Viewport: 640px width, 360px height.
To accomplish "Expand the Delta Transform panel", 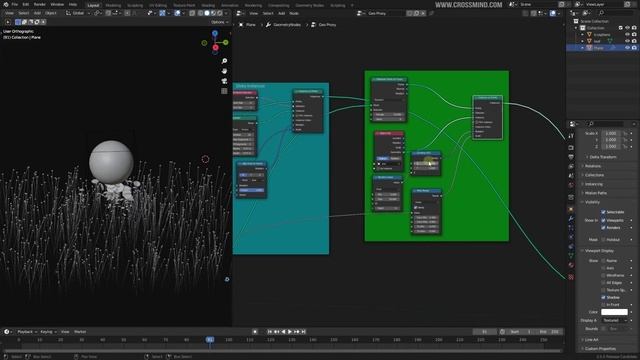I will (602, 157).
